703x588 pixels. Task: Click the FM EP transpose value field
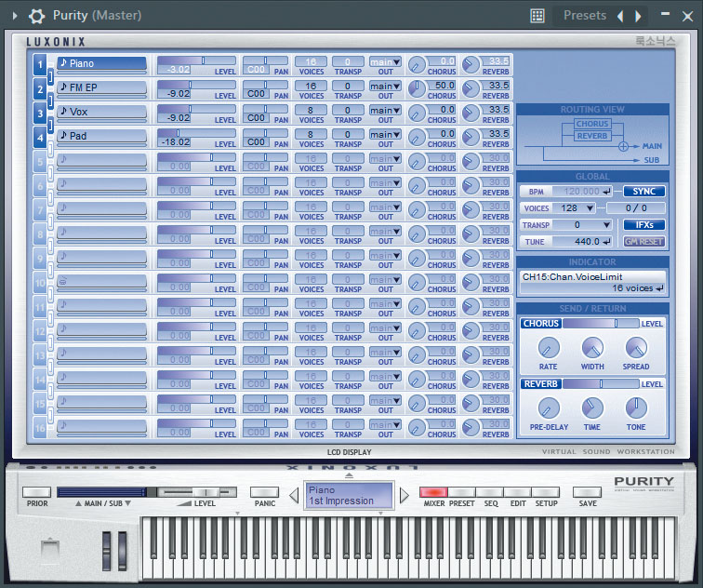click(x=348, y=86)
